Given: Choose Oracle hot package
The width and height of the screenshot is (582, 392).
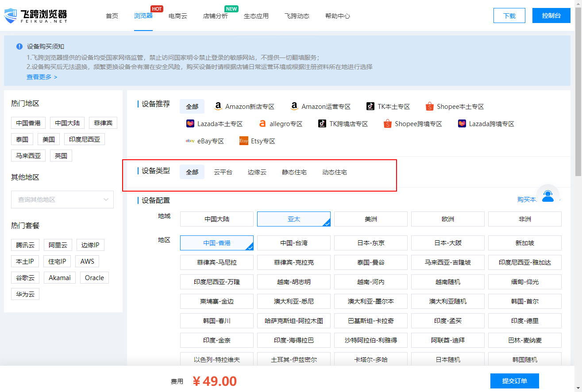Looking at the screenshot, I should pyautogui.click(x=94, y=278).
